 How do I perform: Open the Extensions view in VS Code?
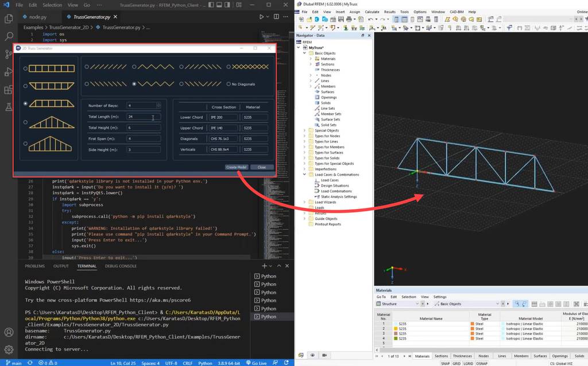[9, 89]
